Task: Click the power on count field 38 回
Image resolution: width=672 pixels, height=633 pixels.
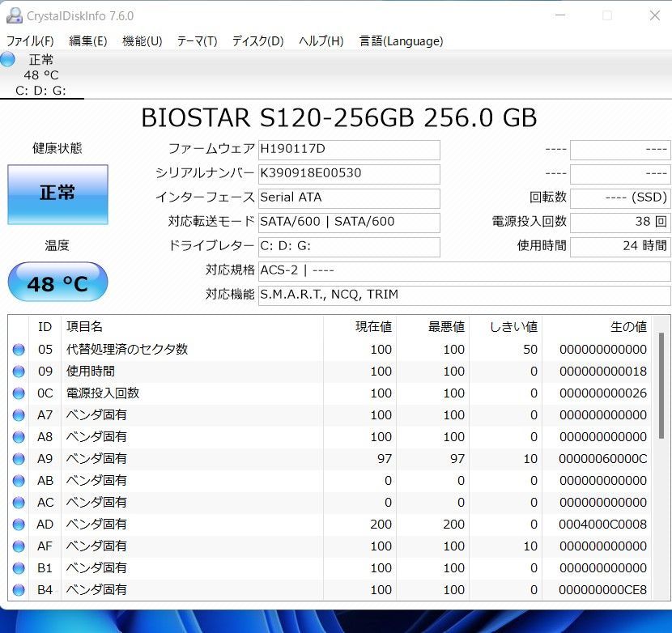Action: tap(620, 223)
